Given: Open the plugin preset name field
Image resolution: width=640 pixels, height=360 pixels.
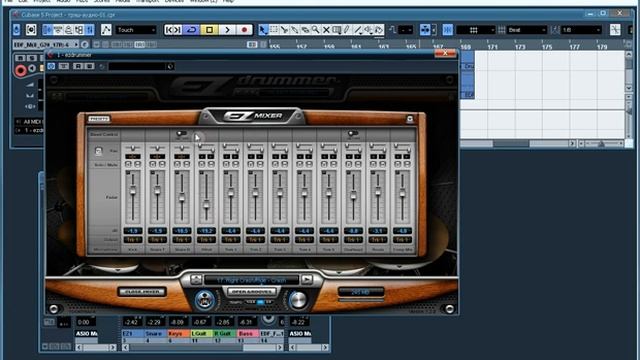Looking at the screenshot, I should point(138,66).
